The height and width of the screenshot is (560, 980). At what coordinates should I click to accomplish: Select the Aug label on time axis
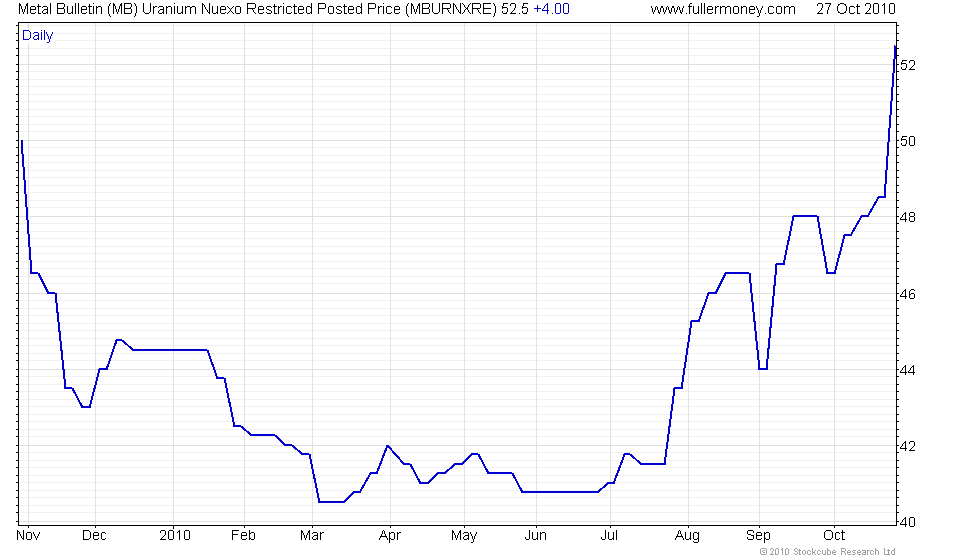(x=688, y=536)
